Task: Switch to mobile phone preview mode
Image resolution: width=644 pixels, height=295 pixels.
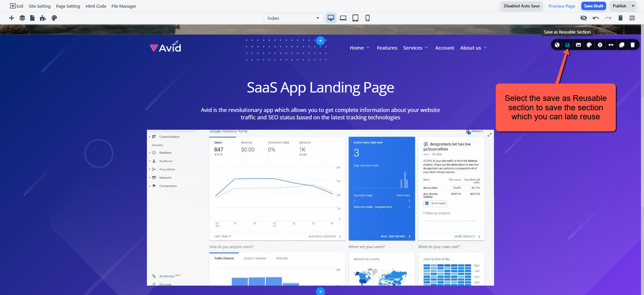Action: click(x=368, y=18)
